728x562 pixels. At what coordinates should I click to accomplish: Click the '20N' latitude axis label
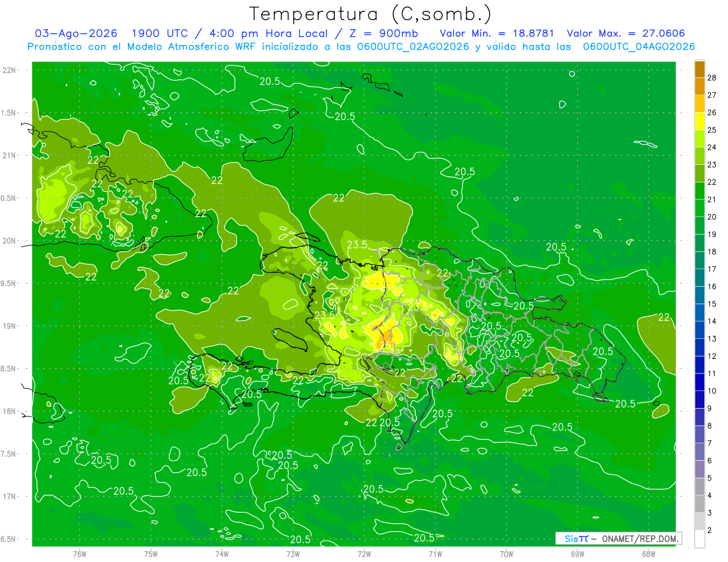(10, 241)
